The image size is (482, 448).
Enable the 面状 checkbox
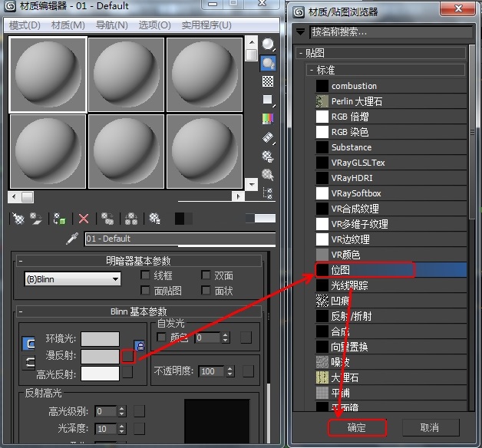[206, 291]
